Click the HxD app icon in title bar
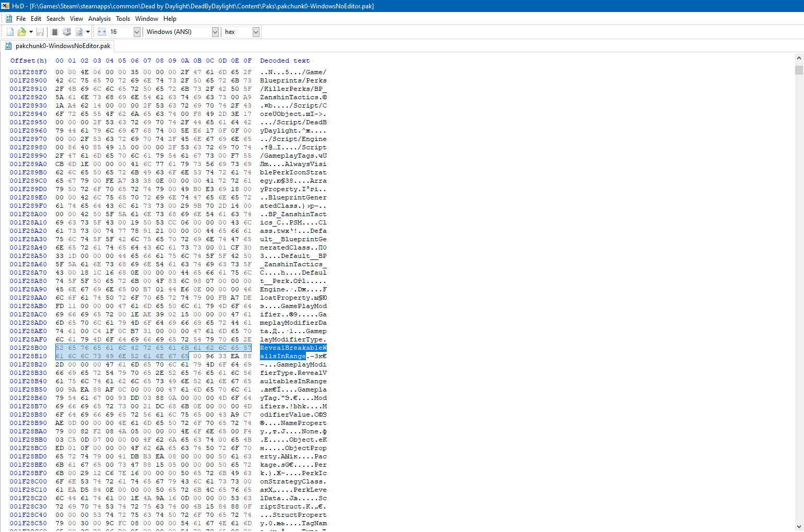Image resolution: width=804 pixels, height=532 pixels. pyautogui.click(x=5, y=6)
